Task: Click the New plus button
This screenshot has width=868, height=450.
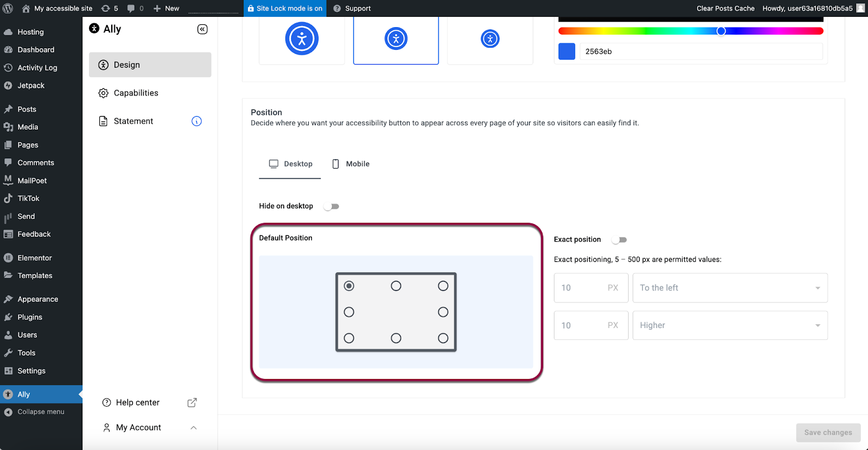Action: [166, 8]
